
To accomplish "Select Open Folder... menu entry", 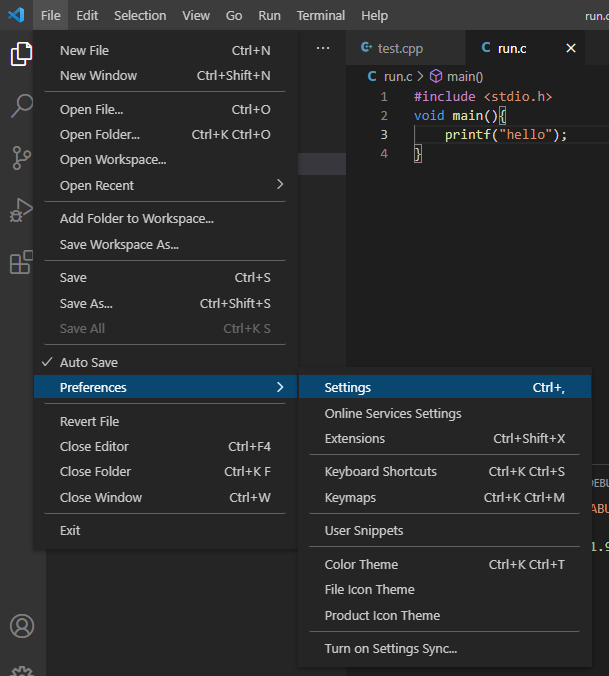I will pyautogui.click(x=166, y=135).
